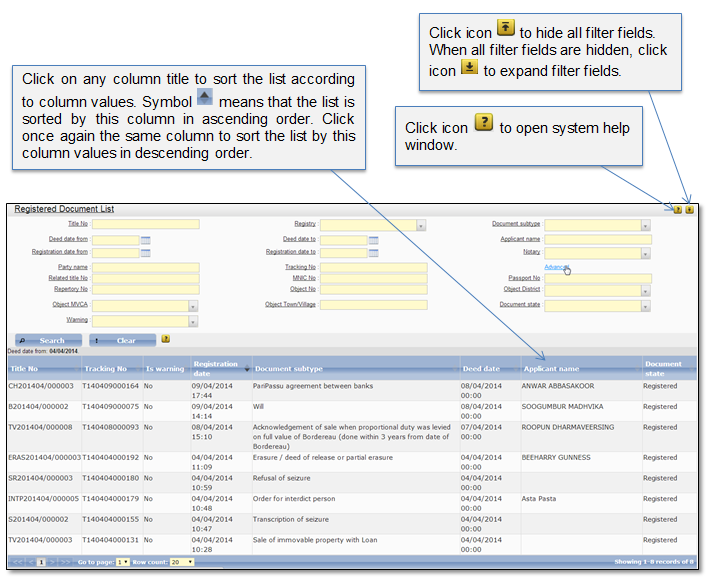
Task: Click the Clear button
Action: (x=121, y=340)
